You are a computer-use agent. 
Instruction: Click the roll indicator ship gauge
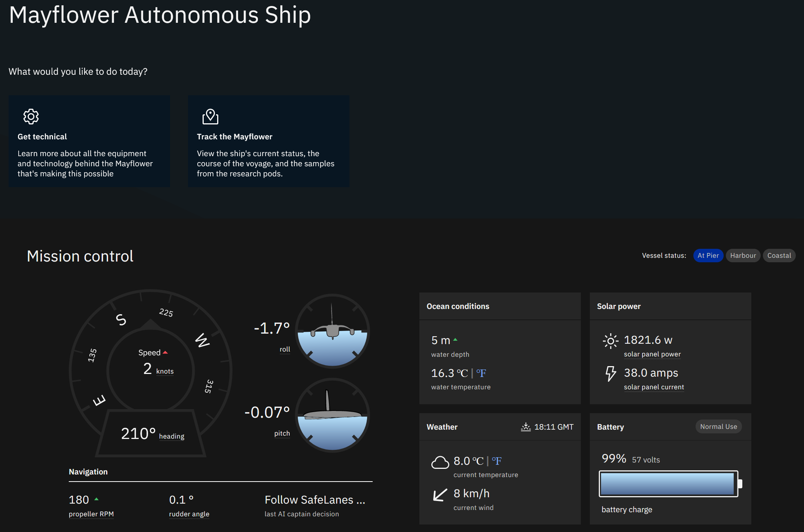click(x=332, y=331)
